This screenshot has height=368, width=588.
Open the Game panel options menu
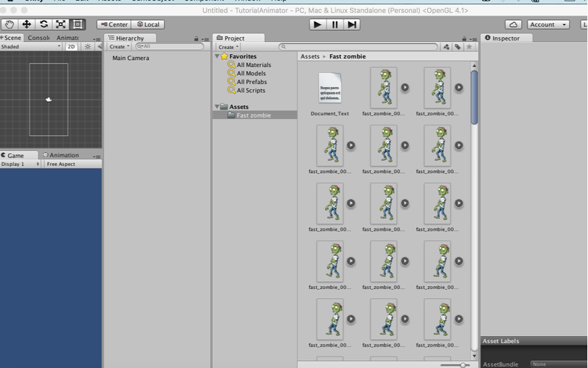97,157
